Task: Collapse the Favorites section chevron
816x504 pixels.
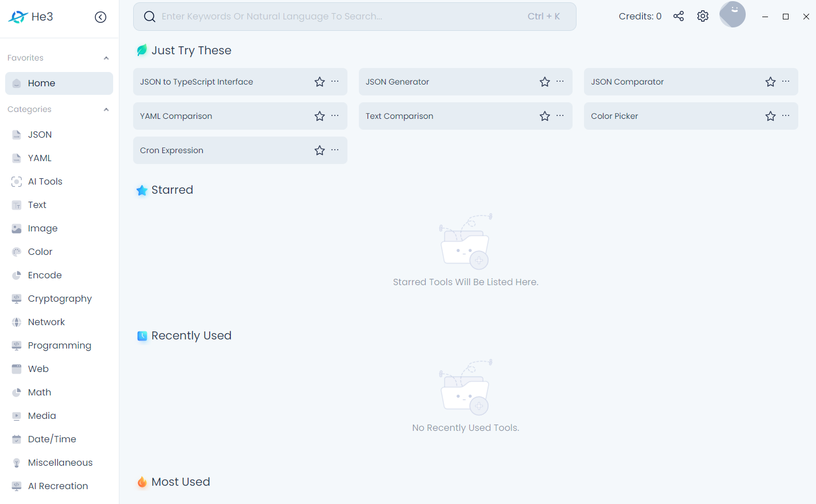Action: tap(106, 58)
